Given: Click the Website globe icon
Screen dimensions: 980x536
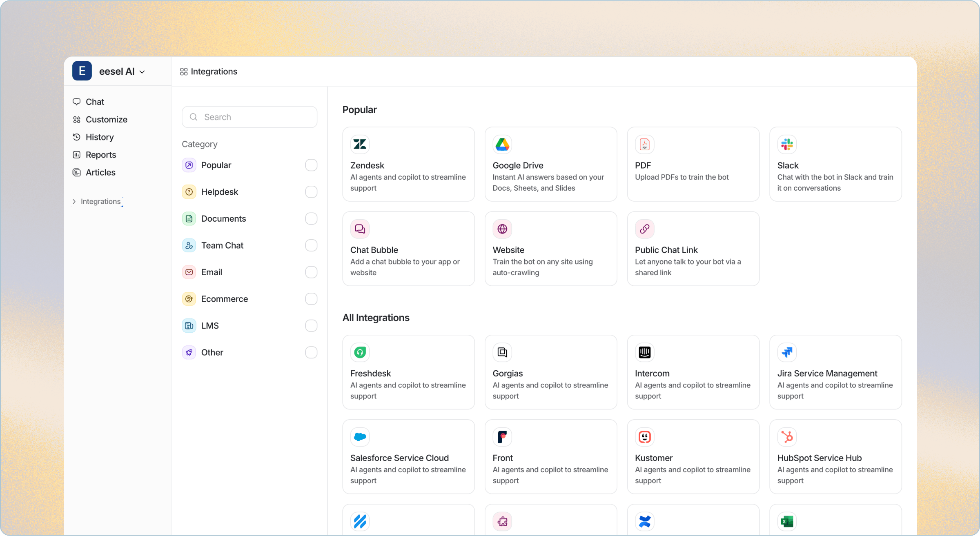Looking at the screenshot, I should click(x=502, y=229).
